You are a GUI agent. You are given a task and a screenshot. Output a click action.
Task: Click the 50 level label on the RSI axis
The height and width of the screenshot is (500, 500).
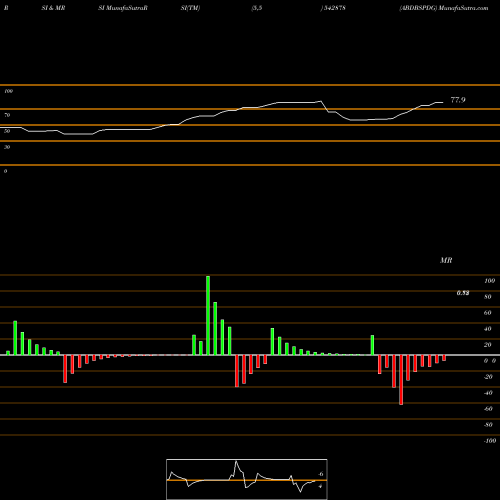click(7, 131)
